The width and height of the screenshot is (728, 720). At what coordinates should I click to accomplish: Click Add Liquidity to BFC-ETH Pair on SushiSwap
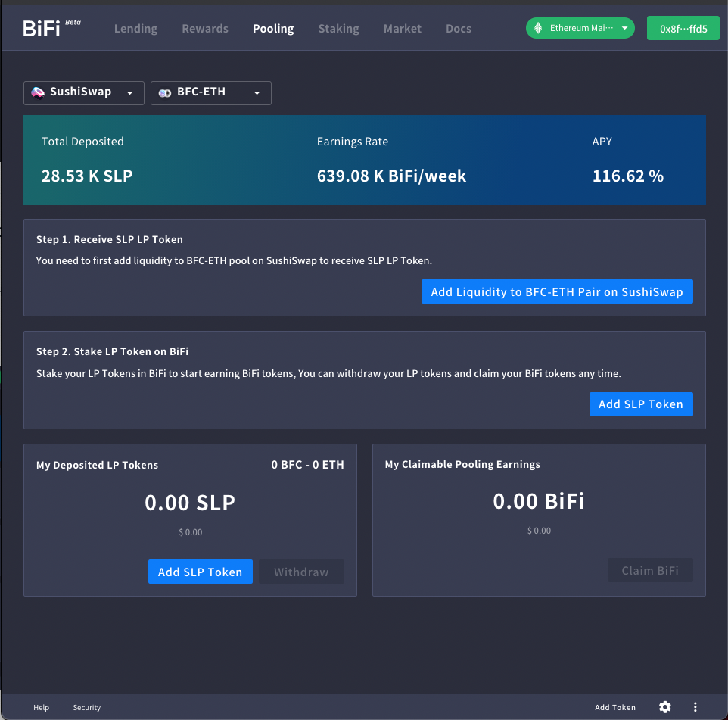(x=557, y=291)
